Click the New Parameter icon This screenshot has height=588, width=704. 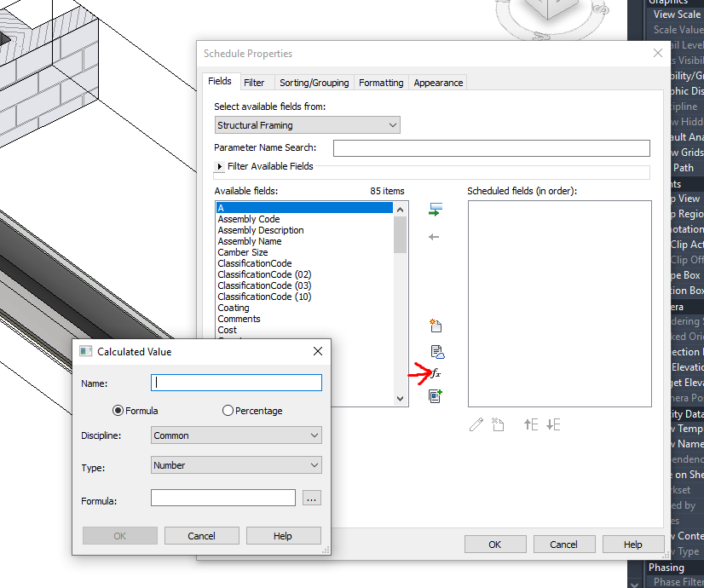pos(436,326)
